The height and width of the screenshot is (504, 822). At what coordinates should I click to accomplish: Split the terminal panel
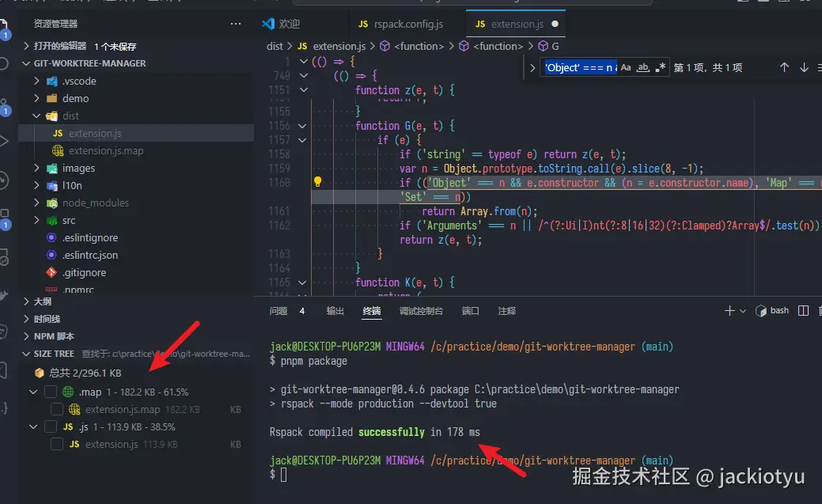(x=803, y=311)
